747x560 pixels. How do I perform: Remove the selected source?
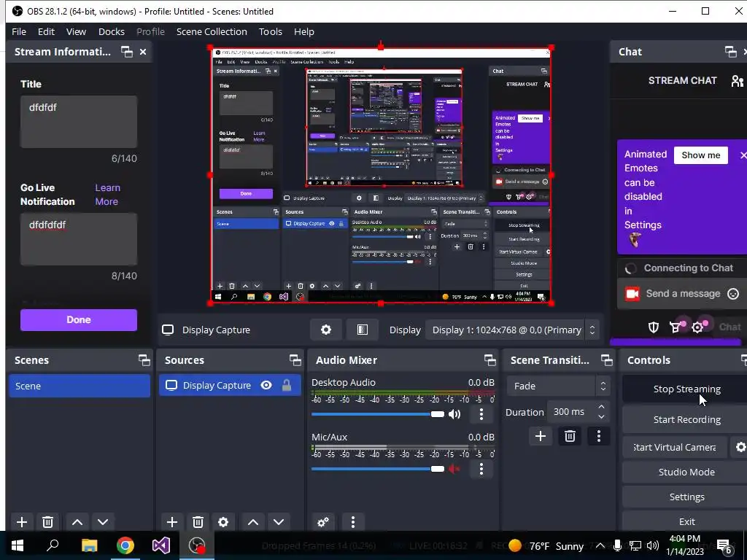point(198,522)
